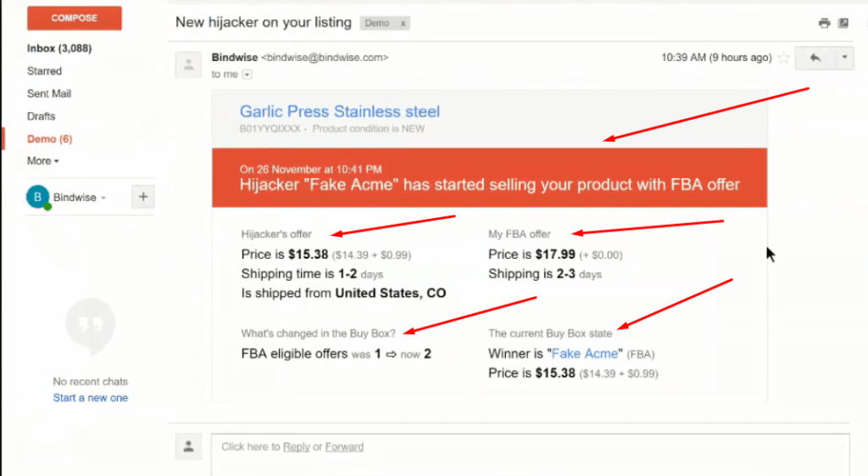This screenshot has height=476, width=868.
Task: Click inside the reply text box
Action: pos(530,455)
